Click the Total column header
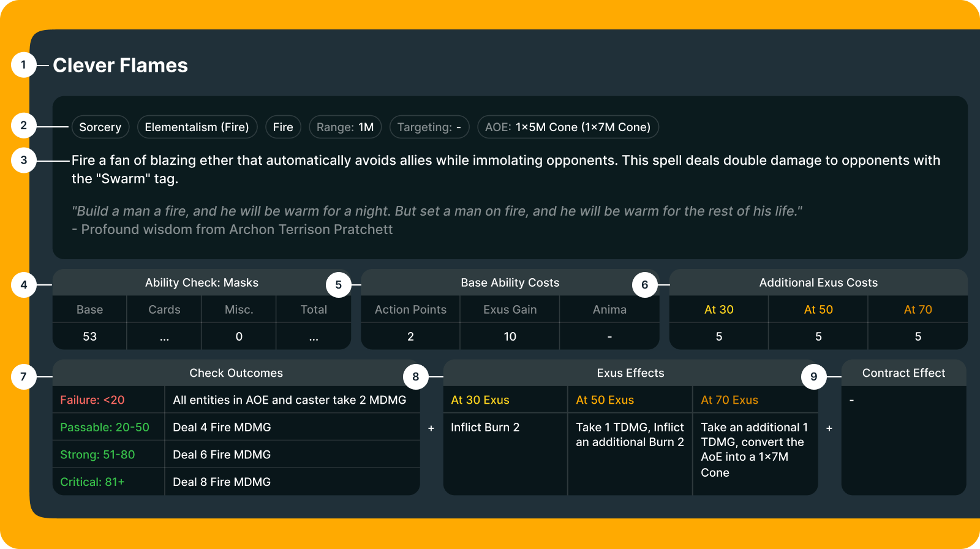980x549 pixels. tap(314, 309)
